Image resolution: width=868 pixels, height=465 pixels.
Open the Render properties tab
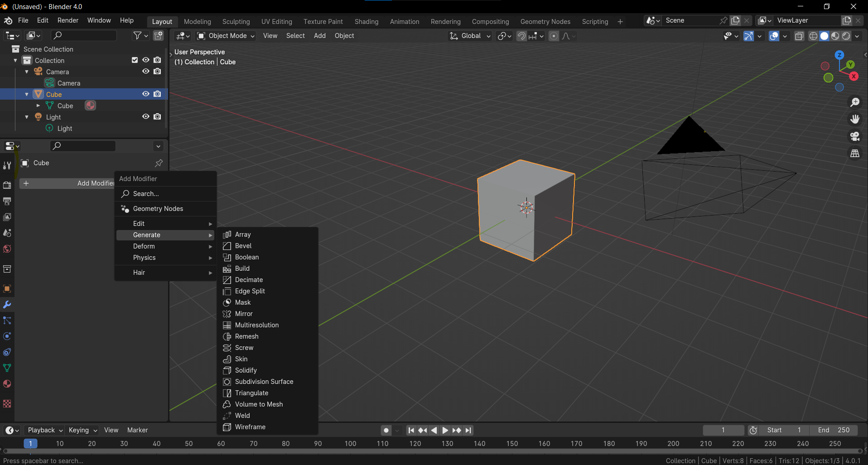[7, 185]
